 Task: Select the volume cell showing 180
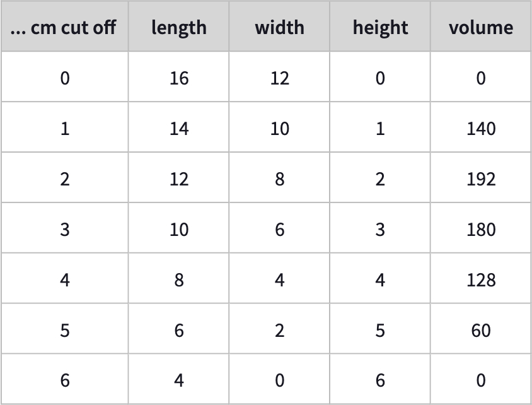tap(481, 230)
